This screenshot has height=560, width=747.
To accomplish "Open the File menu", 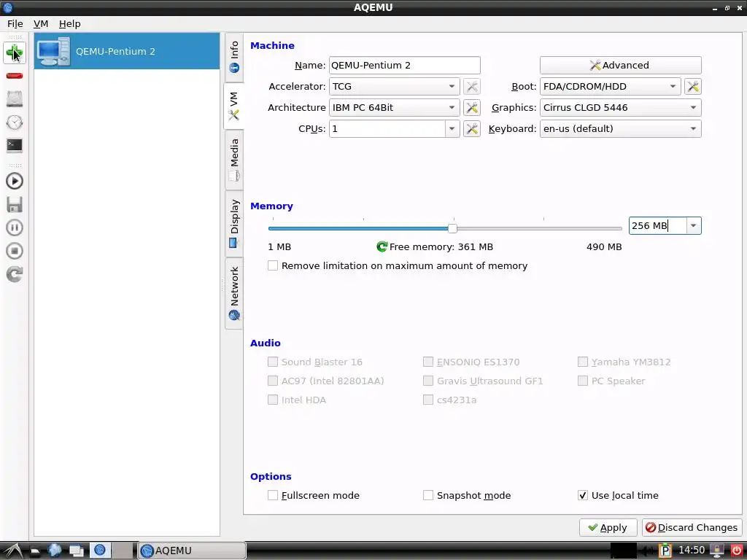I will [15, 24].
